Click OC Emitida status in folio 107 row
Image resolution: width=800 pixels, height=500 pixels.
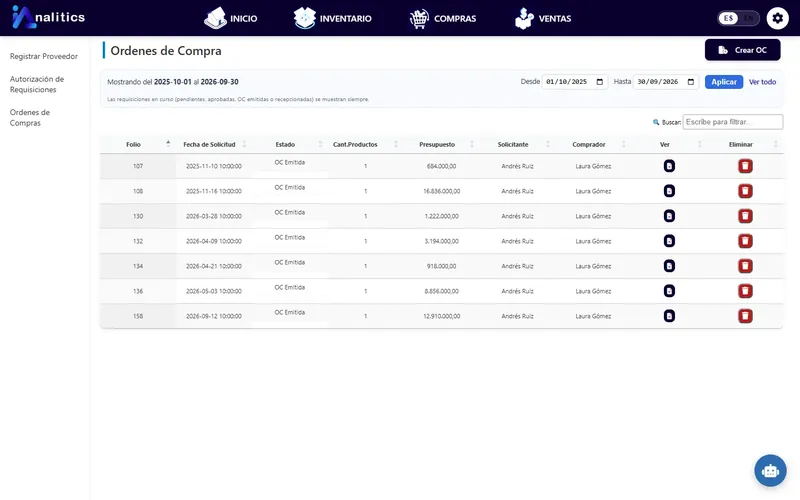coord(290,162)
